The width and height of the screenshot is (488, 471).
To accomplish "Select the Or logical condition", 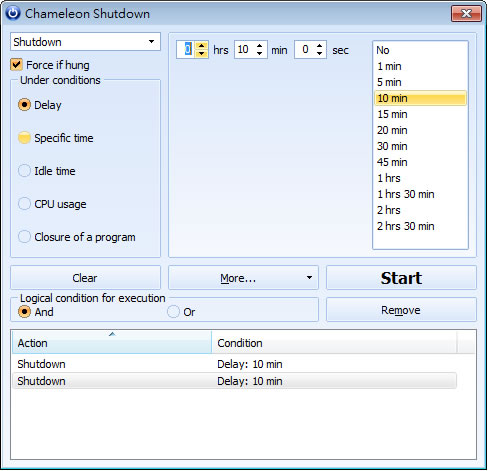I will coord(173,312).
